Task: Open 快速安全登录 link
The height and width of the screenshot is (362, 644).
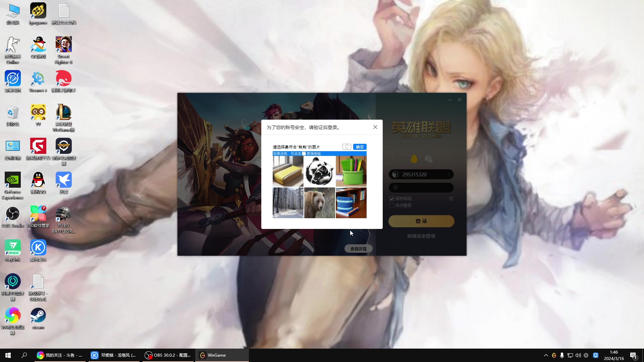Action: [421, 236]
